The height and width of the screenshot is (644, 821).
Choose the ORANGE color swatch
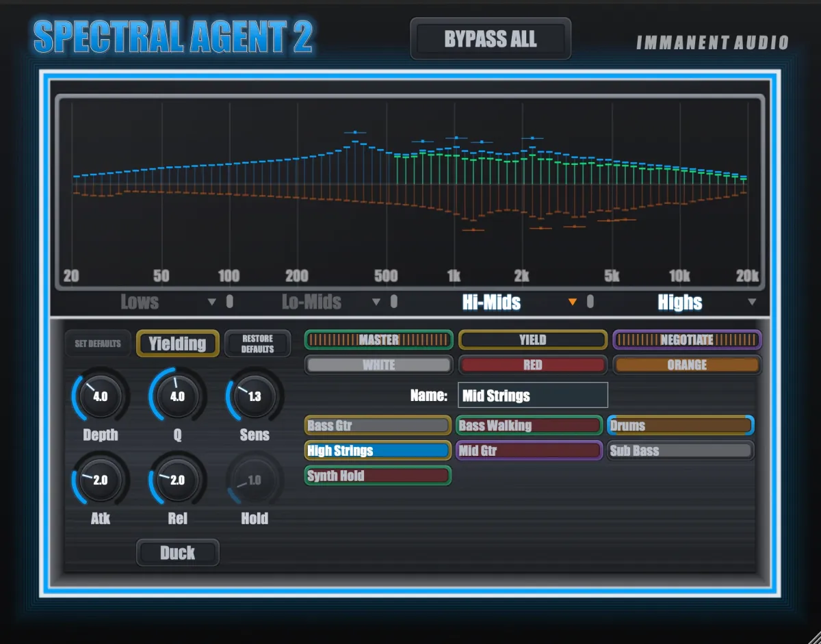pos(687,365)
